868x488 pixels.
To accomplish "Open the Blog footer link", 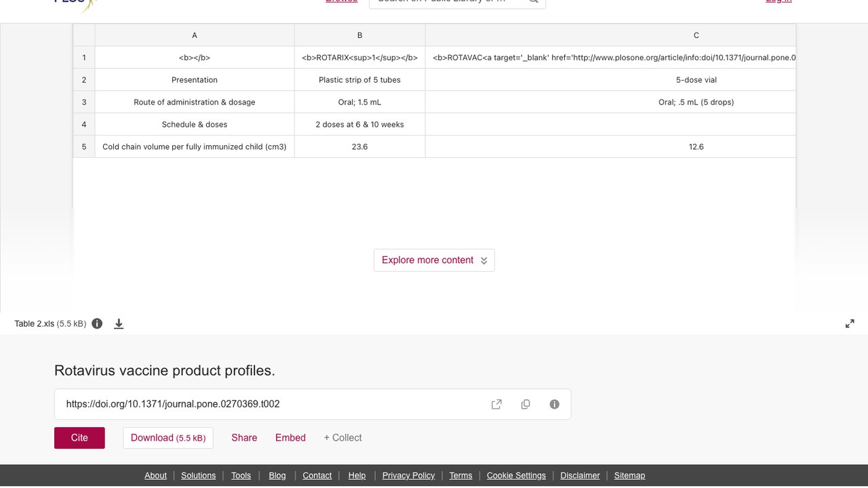I will pos(277,476).
